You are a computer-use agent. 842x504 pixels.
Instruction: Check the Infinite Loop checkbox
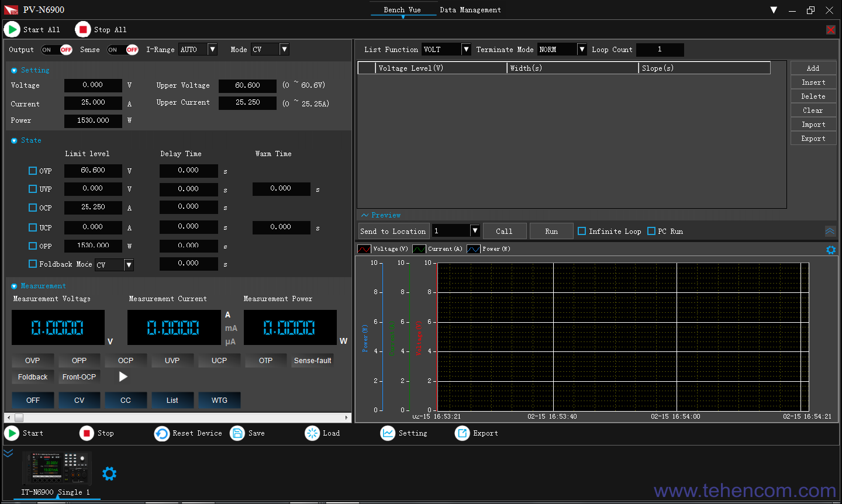point(582,231)
